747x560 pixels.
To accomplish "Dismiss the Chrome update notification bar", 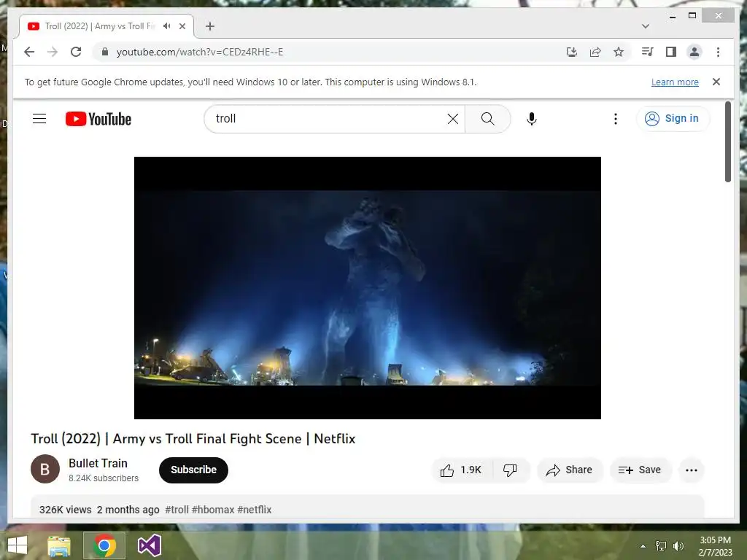I will [716, 82].
